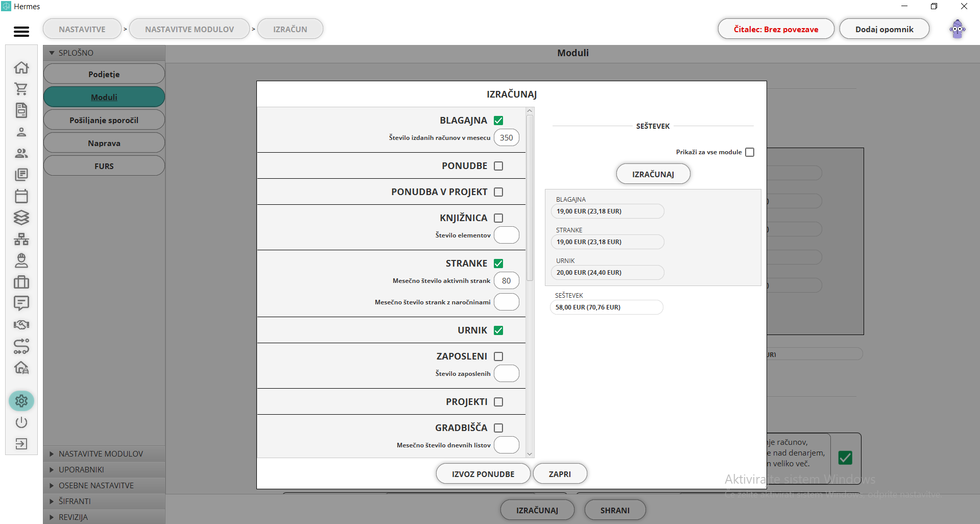The width and height of the screenshot is (980, 524).
Task: Click the Število elementov input field
Action: tap(507, 235)
